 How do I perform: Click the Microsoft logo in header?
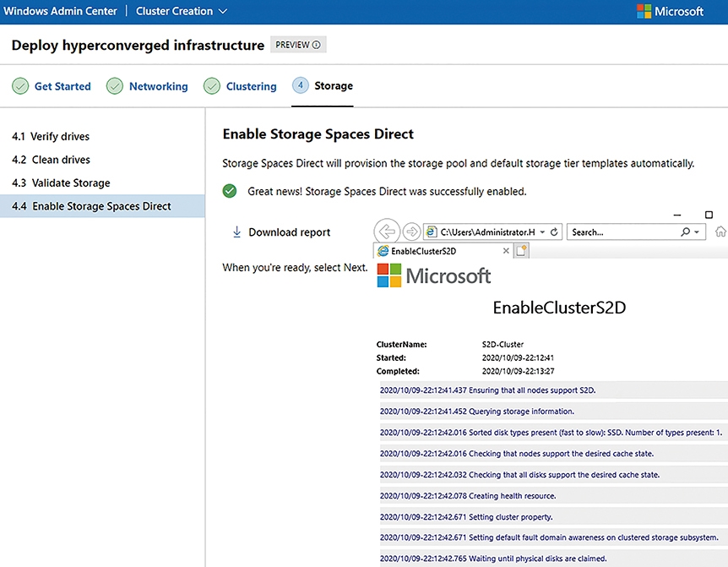click(670, 11)
